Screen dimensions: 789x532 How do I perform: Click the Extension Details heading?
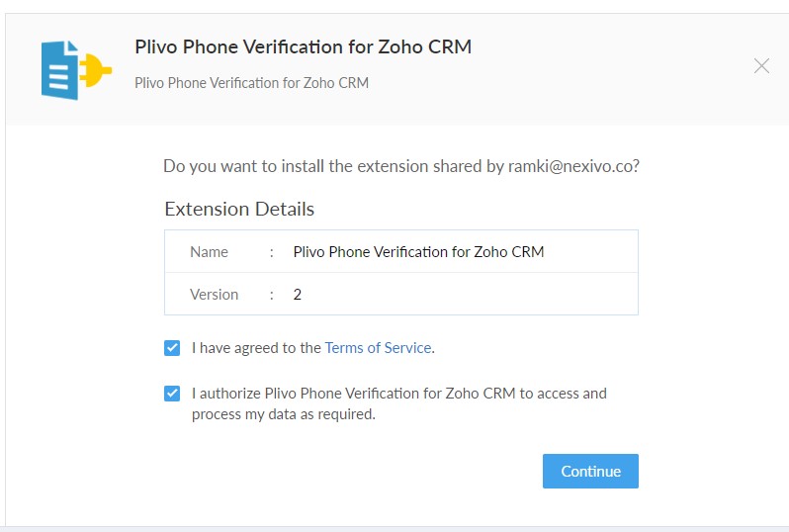click(x=239, y=209)
